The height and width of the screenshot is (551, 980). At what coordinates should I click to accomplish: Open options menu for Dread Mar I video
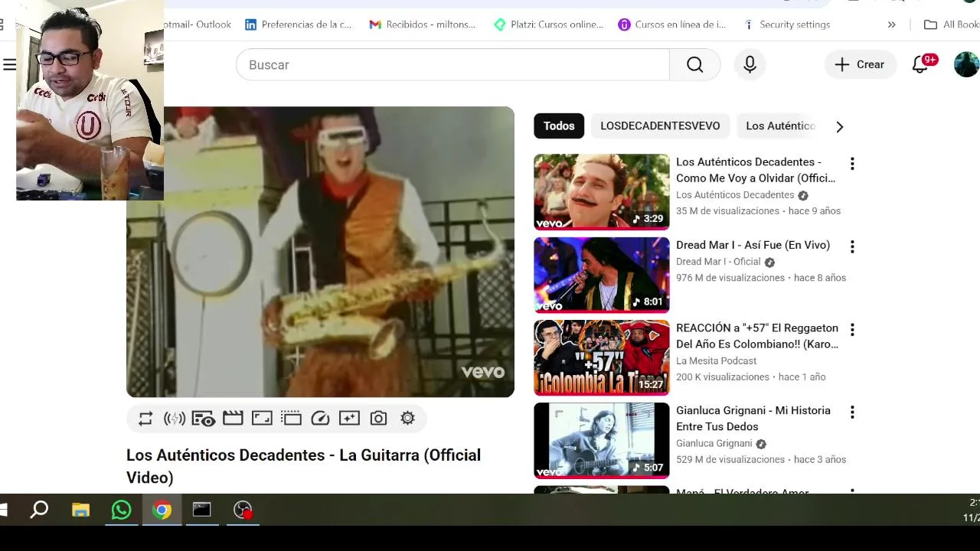[852, 246]
